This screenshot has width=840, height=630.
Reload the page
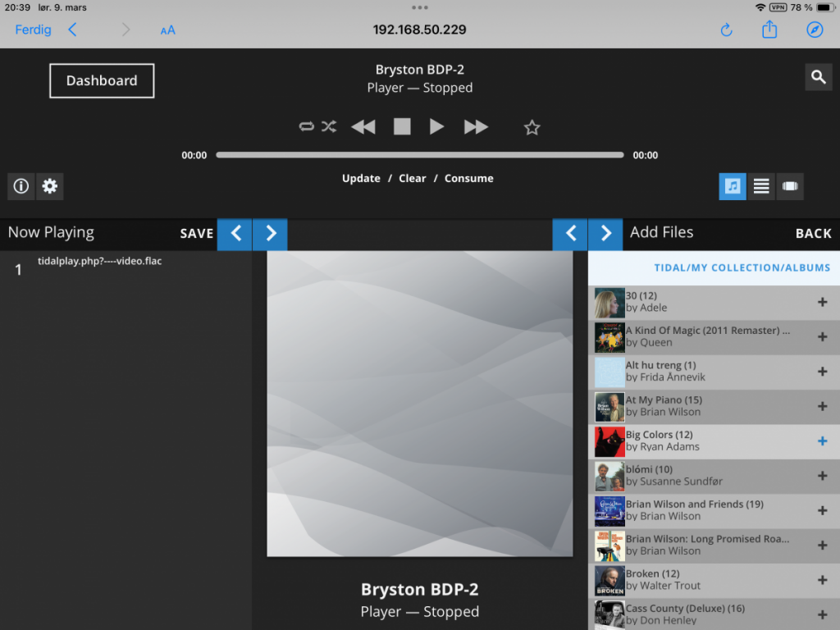click(726, 30)
